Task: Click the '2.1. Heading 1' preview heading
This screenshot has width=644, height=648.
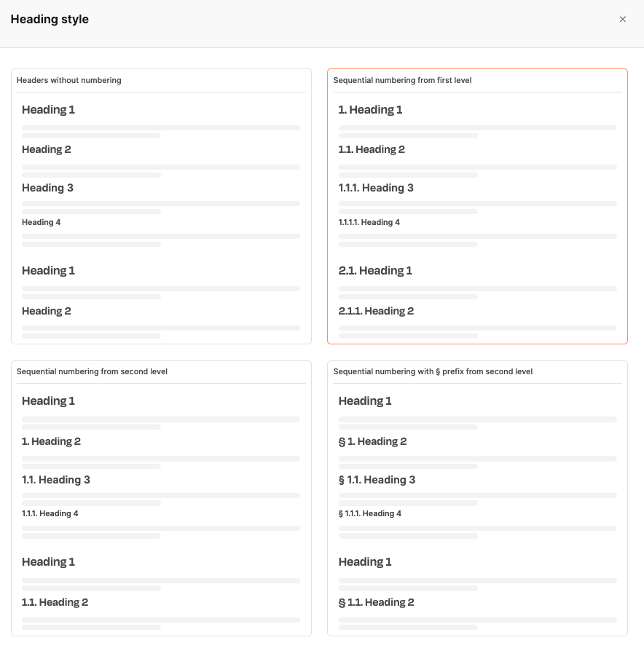Action: (375, 271)
